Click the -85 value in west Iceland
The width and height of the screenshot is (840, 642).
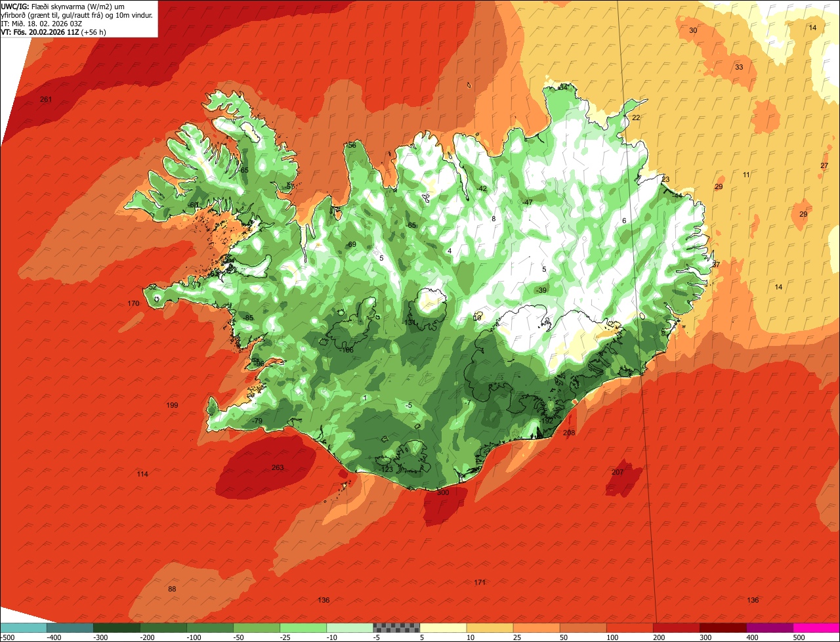247,318
